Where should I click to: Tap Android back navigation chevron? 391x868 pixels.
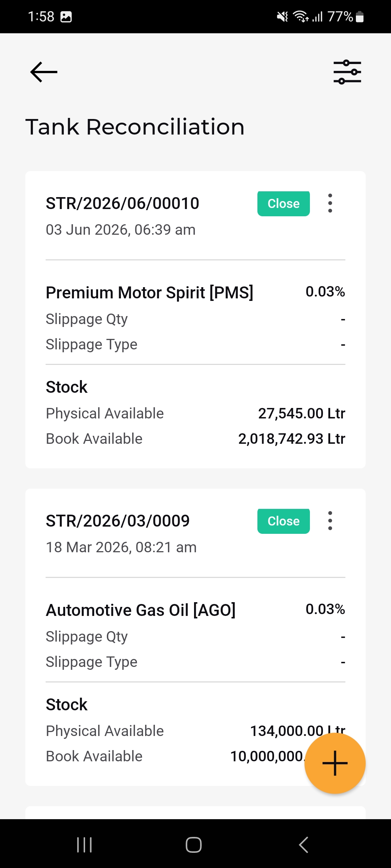[x=303, y=845]
